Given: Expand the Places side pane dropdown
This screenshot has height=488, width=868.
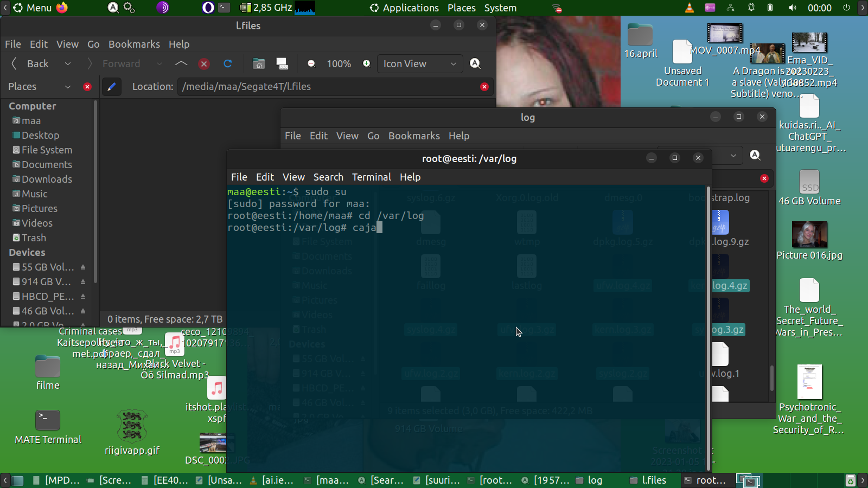Looking at the screenshot, I should [68, 87].
